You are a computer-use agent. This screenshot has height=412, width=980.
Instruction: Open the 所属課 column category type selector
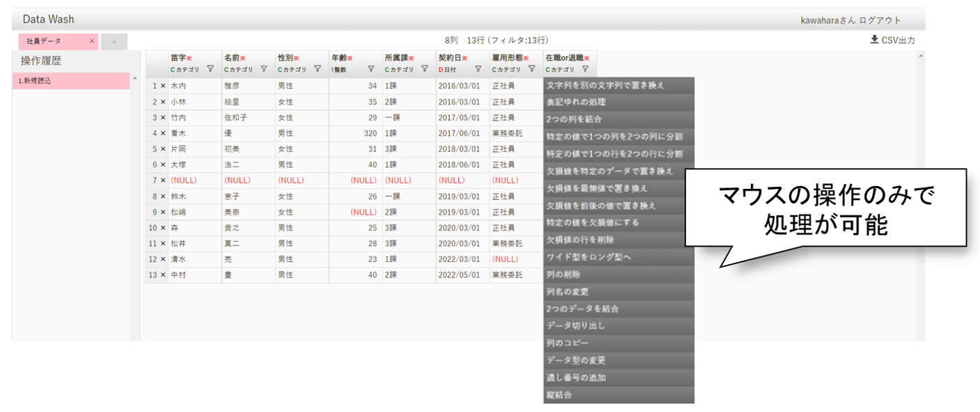coord(399,69)
